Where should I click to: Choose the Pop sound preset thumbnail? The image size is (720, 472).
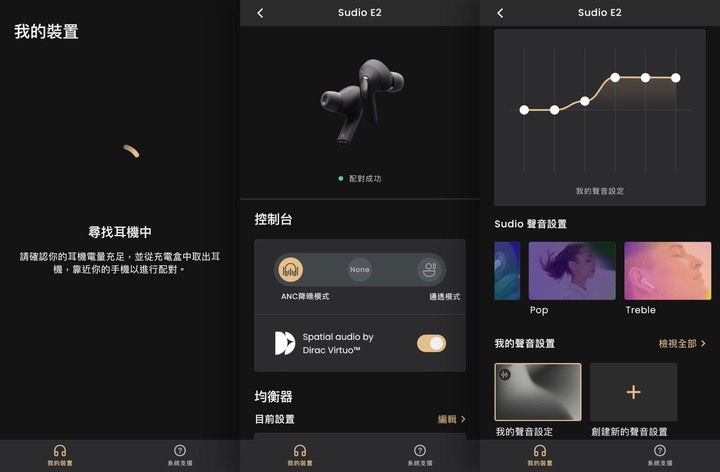coord(572,271)
